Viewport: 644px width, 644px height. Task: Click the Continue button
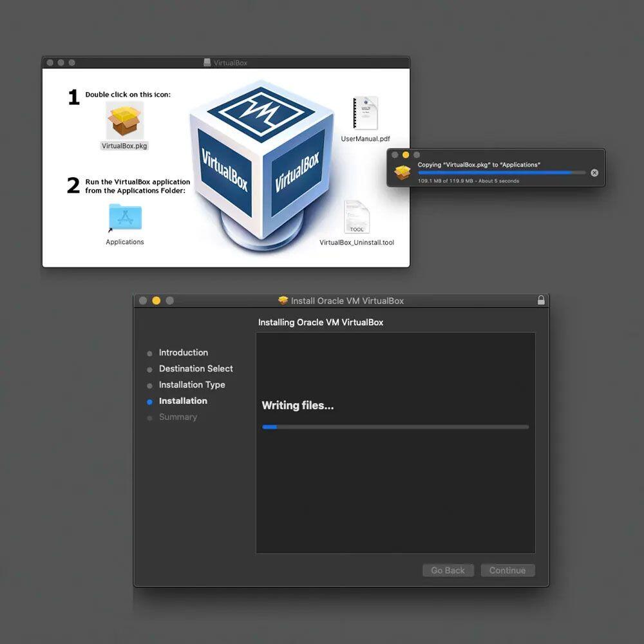507,570
